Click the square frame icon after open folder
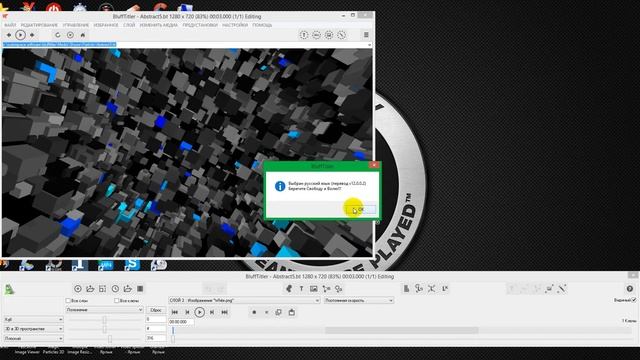The width and height of the screenshot is (640, 360). [102, 289]
